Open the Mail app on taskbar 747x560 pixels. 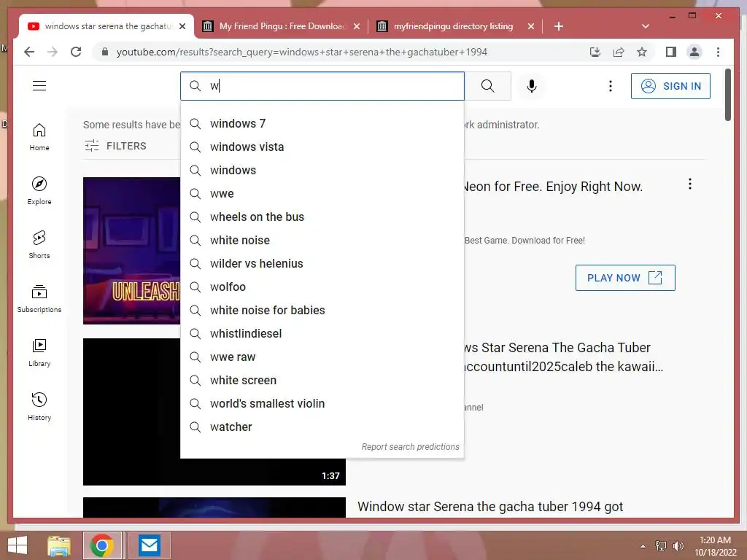click(x=149, y=545)
